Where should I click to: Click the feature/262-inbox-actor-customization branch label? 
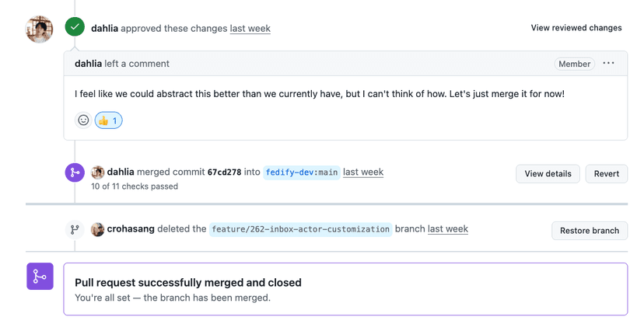coord(300,229)
